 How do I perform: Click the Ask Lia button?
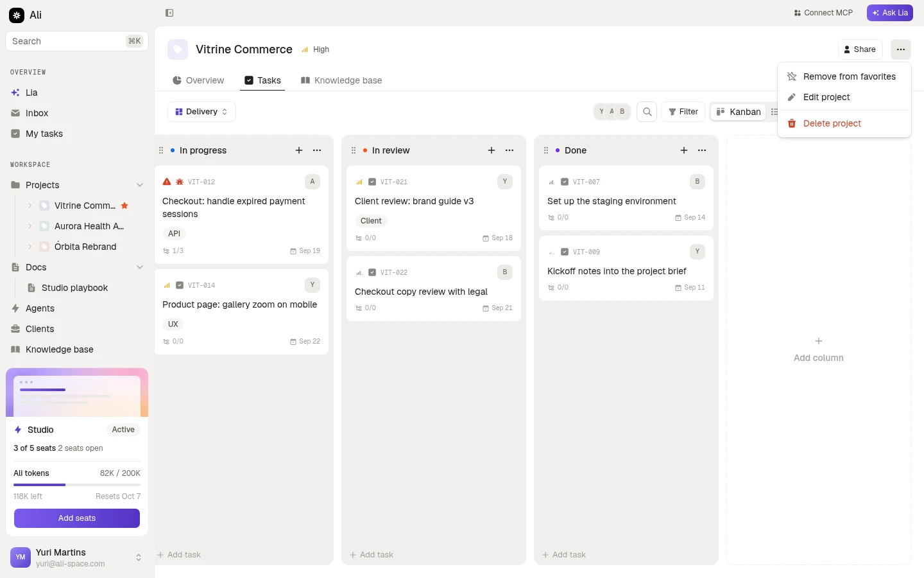click(x=890, y=13)
